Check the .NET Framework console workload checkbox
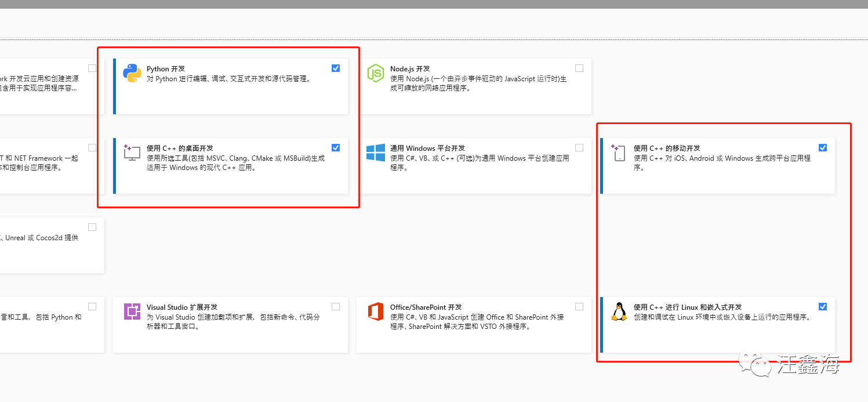This screenshot has width=868, height=402. coord(92,147)
